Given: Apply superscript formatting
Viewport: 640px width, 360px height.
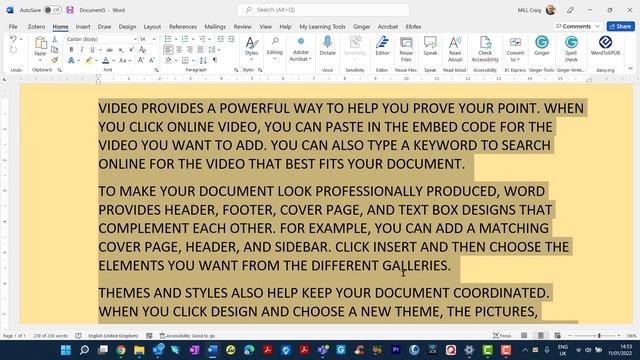Looking at the screenshot, I should point(131,50).
